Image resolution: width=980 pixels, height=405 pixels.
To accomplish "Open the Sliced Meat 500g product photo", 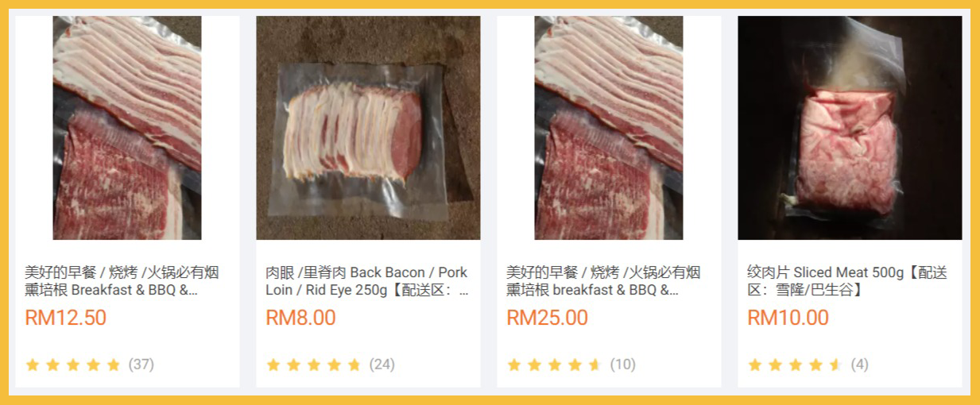I will click(x=850, y=128).
